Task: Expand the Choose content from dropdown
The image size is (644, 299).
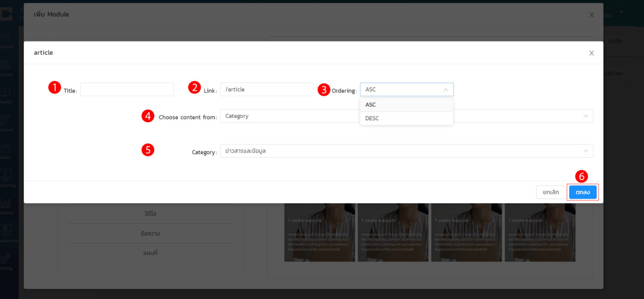Action: coord(585,116)
